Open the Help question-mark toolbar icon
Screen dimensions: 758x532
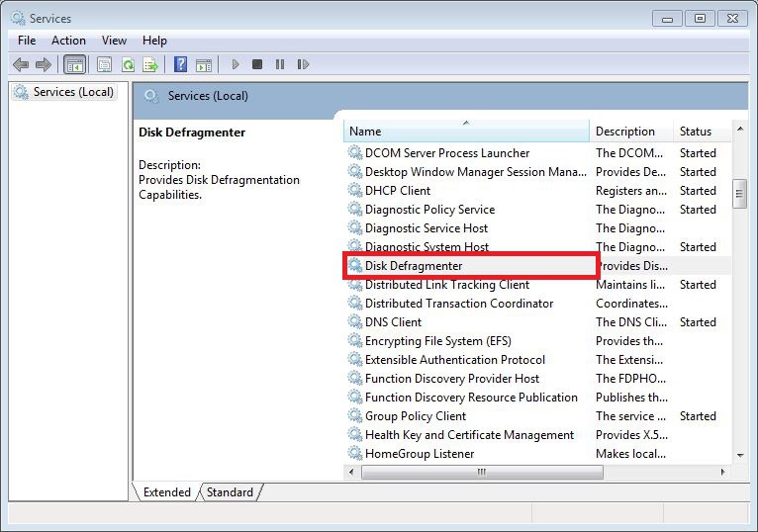(180, 64)
